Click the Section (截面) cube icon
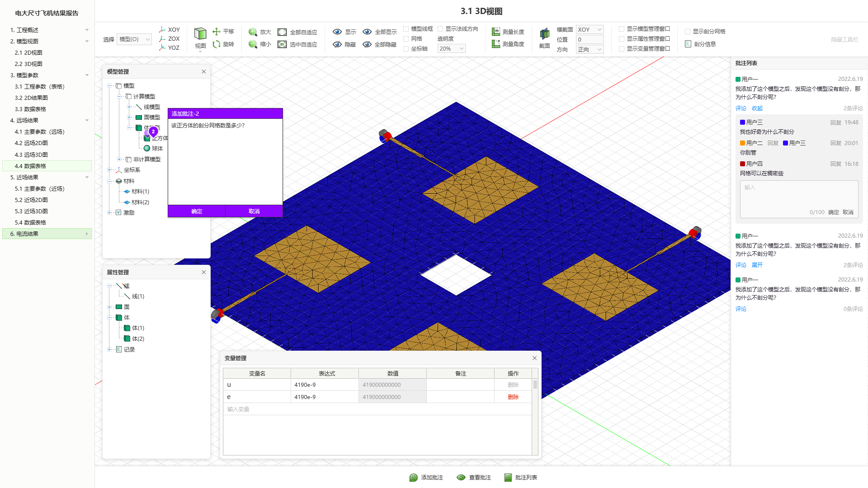868x488 pixels. pos(544,33)
